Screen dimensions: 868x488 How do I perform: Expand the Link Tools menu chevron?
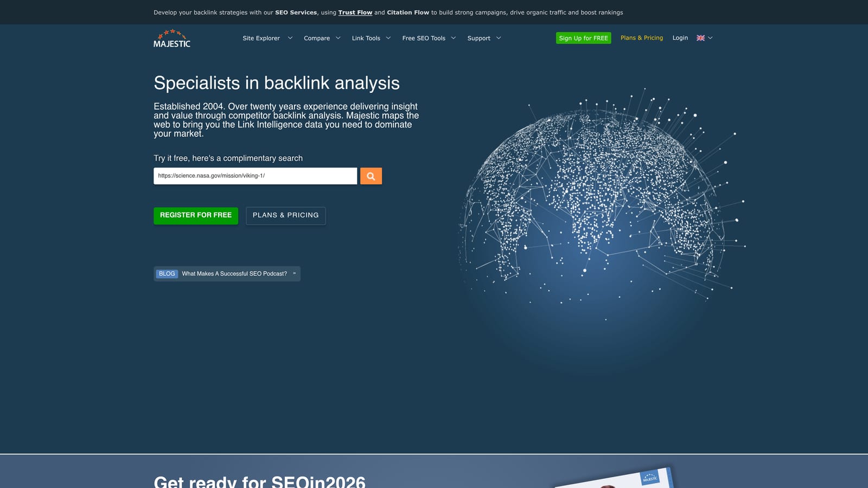(x=388, y=38)
